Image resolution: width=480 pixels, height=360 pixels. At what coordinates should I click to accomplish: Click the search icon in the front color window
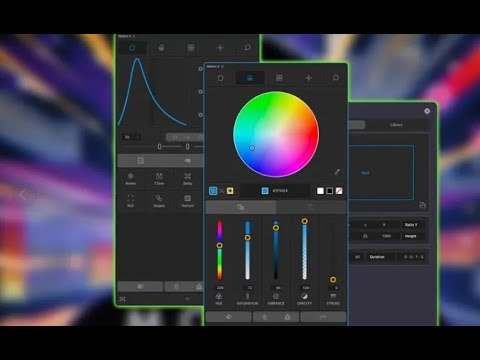click(x=336, y=78)
